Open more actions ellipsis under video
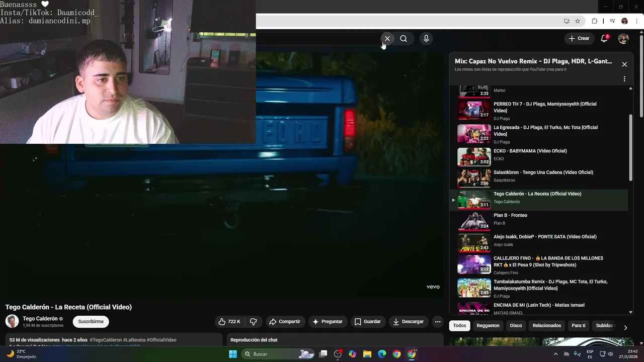The image size is (644, 362). click(x=438, y=322)
